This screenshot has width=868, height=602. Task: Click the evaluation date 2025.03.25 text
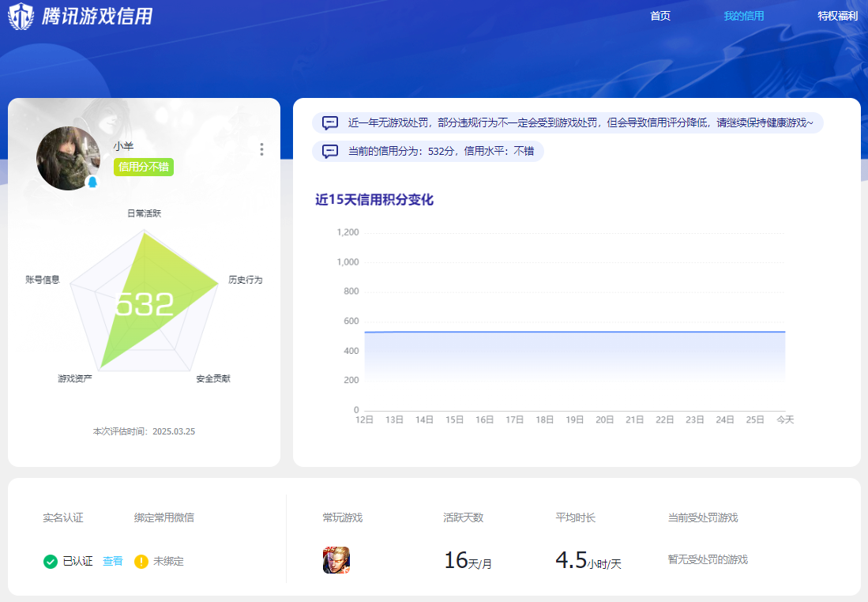pyautogui.click(x=174, y=431)
